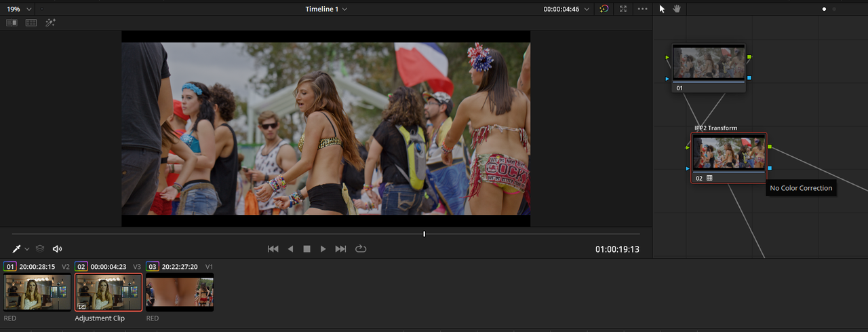Click the V3 track label on clip 02
868x332 pixels.
coord(137,267)
